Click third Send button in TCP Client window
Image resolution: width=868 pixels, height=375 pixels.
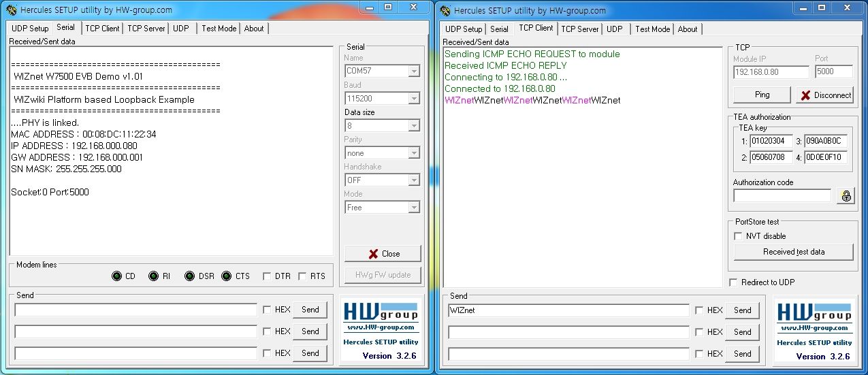pyautogui.click(x=743, y=354)
